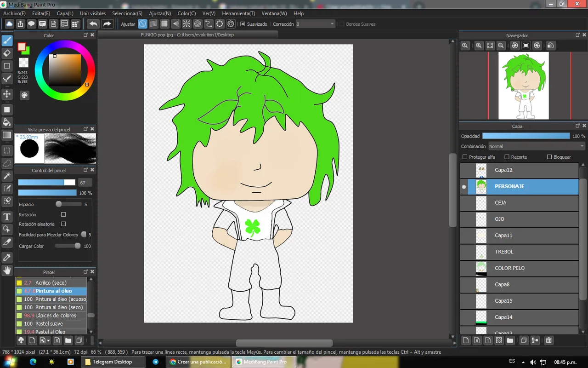Screen dimensions: 588x368
Task: Enable the grid snap guide
Action: point(164,24)
